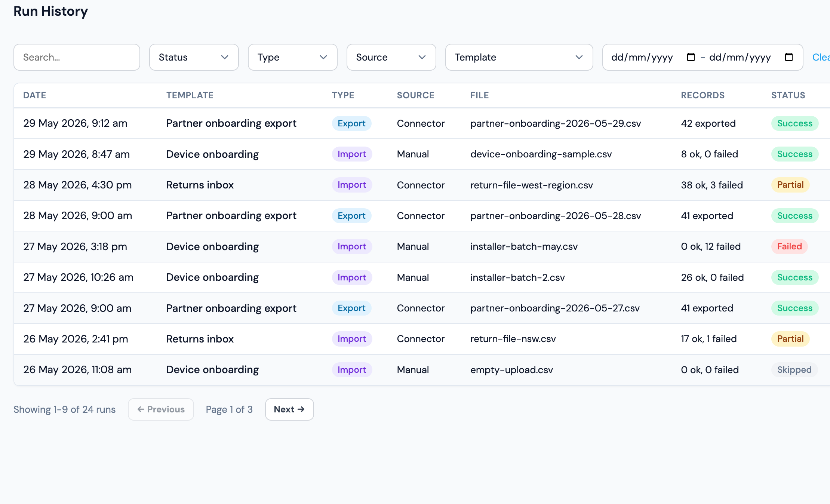This screenshot has width=830, height=504.
Task: Click Manual source in installer-batch-2.csv row
Action: click(413, 277)
